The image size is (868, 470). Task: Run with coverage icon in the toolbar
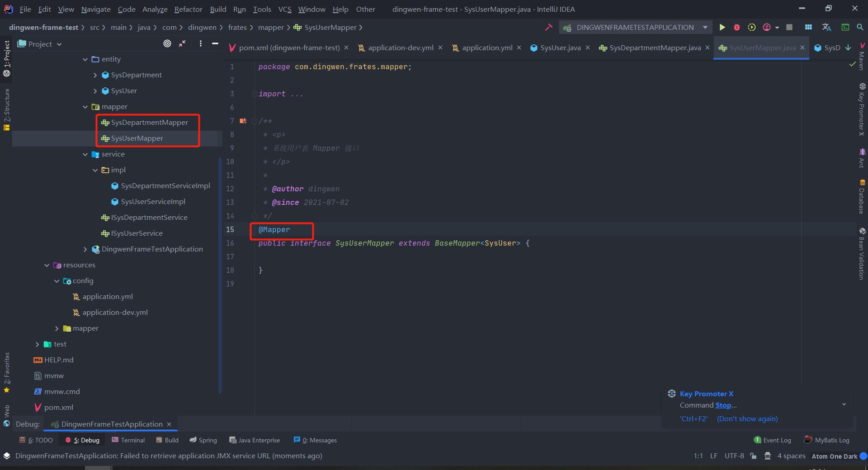coord(751,27)
